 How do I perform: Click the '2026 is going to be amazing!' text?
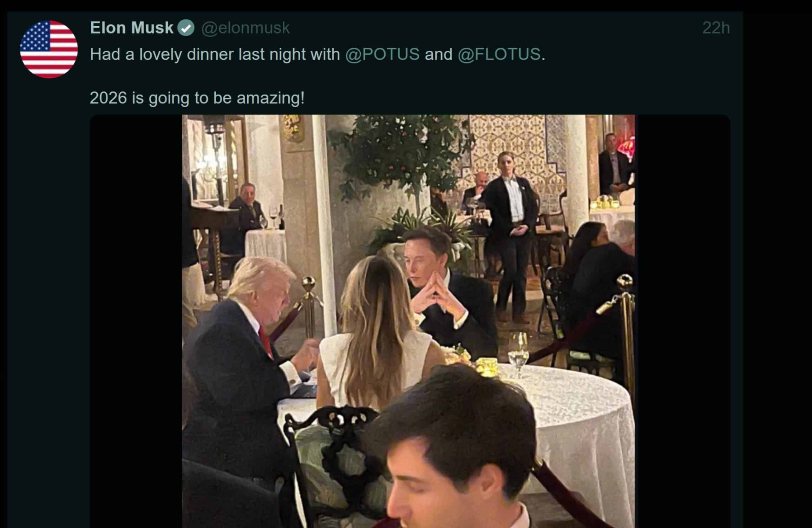(x=197, y=98)
